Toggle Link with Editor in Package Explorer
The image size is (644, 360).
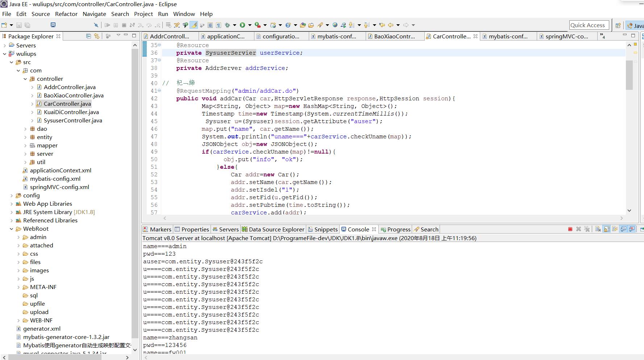point(97,36)
